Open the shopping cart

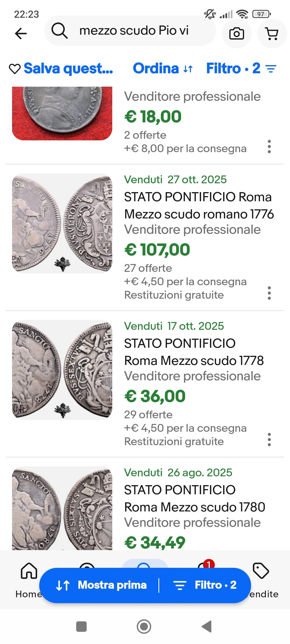pos(272,34)
